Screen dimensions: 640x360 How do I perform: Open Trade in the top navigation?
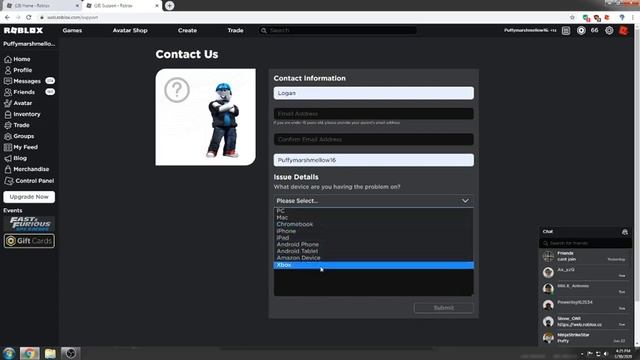coord(236,31)
